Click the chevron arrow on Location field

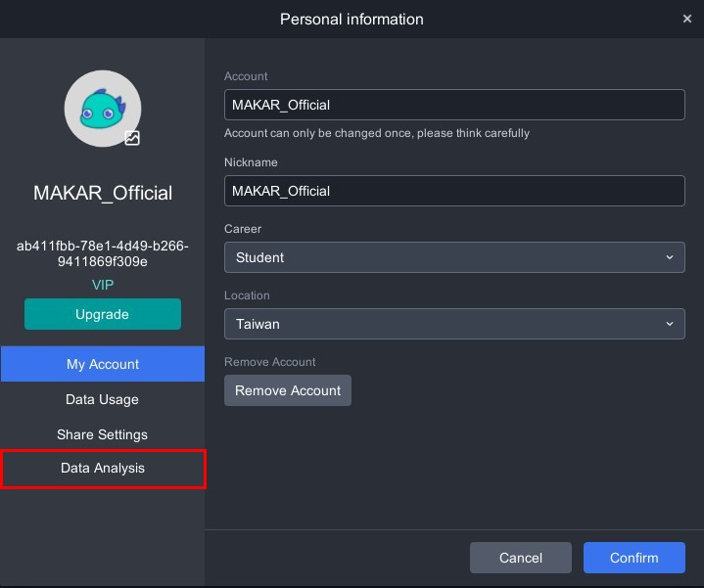tap(670, 324)
